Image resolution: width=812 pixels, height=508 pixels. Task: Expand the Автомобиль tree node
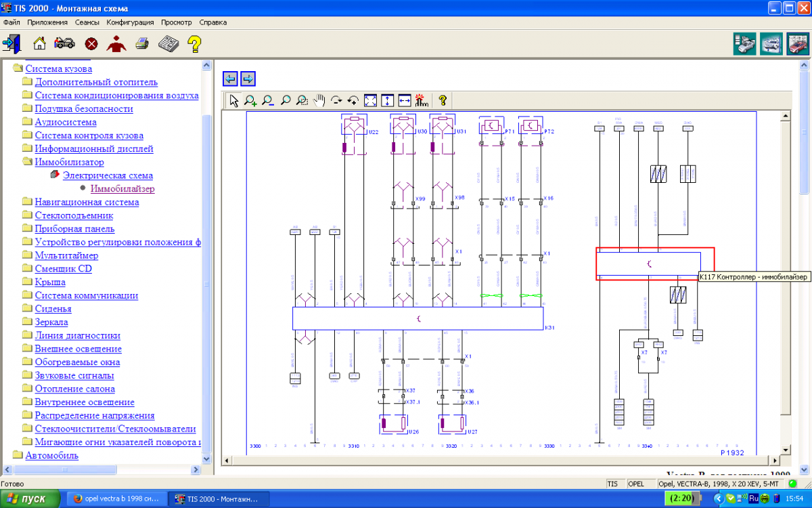(51, 455)
